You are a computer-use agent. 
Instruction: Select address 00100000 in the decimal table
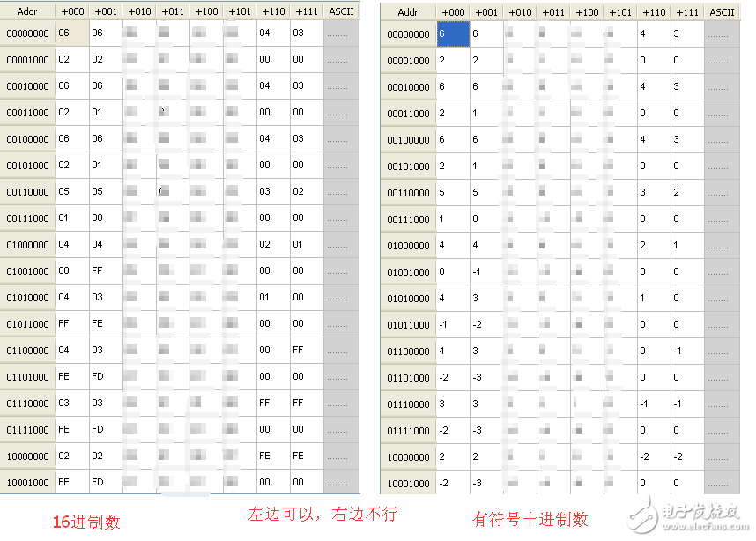click(408, 140)
